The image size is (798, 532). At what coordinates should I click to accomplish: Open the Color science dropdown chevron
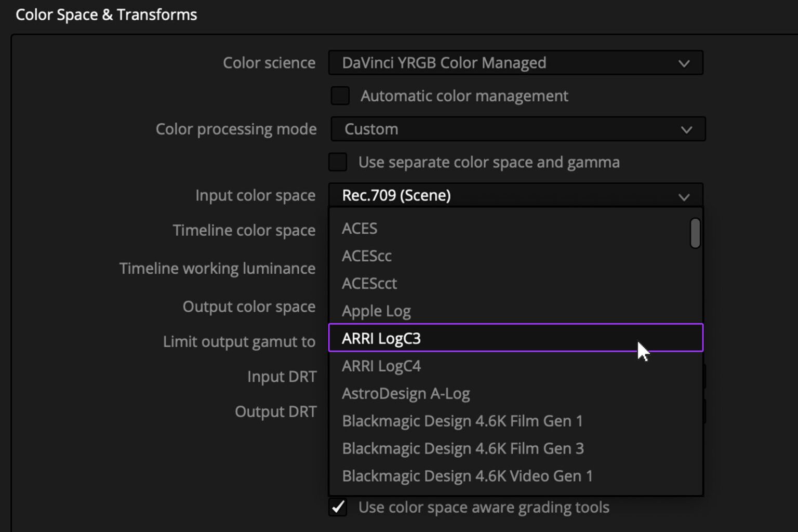click(684, 63)
